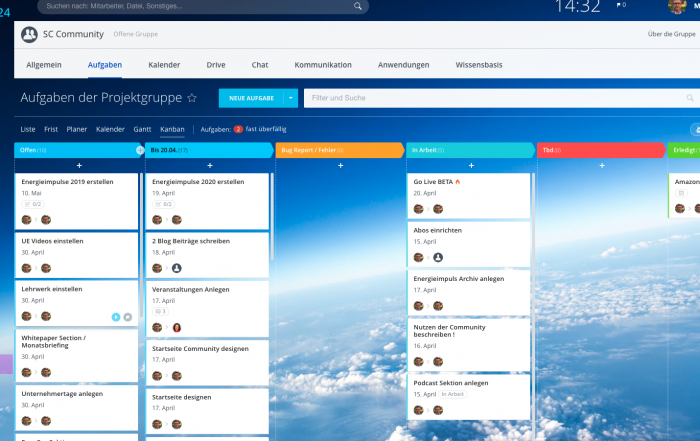Click the red Tbd column header
The width and height of the screenshot is (700, 441).
pyautogui.click(x=602, y=150)
